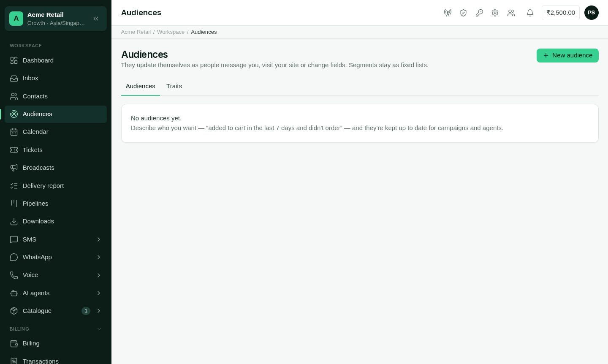Switch to the Traits tab
This screenshot has height=364, width=608.
[x=174, y=86]
